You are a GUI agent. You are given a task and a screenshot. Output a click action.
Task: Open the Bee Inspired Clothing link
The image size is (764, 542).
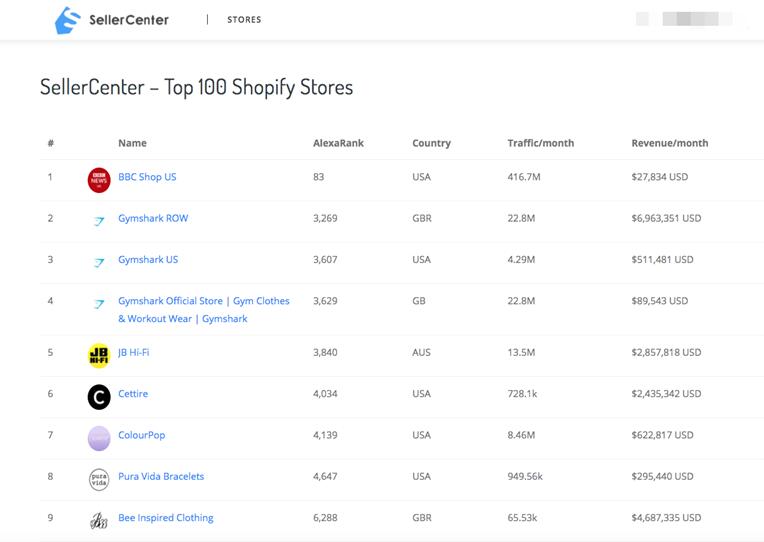[166, 518]
